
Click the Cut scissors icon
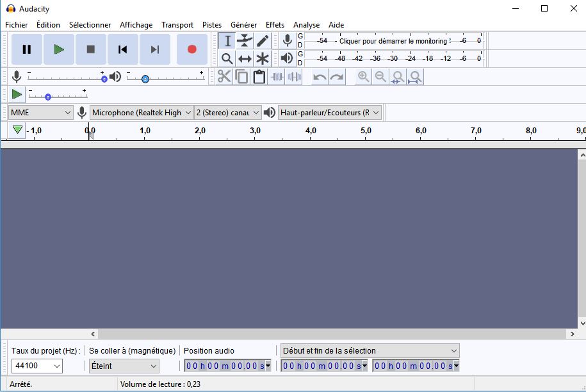tap(224, 77)
